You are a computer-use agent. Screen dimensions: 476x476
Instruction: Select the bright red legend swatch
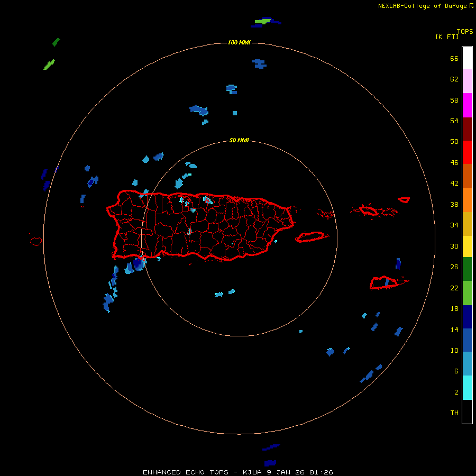click(x=467, y=152)
